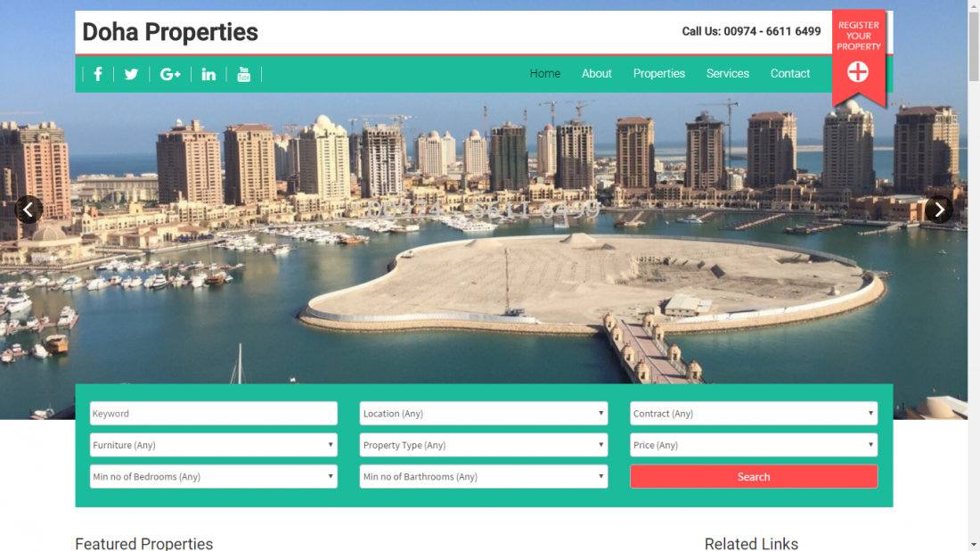Expand the Property Type (Any) dropdown
Viewport: 980px width, 551px height.
[484, 445]
